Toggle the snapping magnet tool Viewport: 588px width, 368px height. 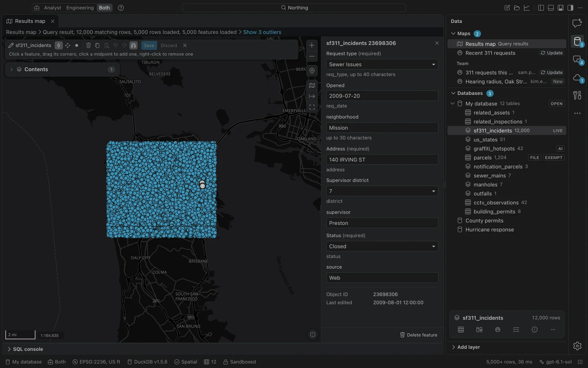point(134,45)
